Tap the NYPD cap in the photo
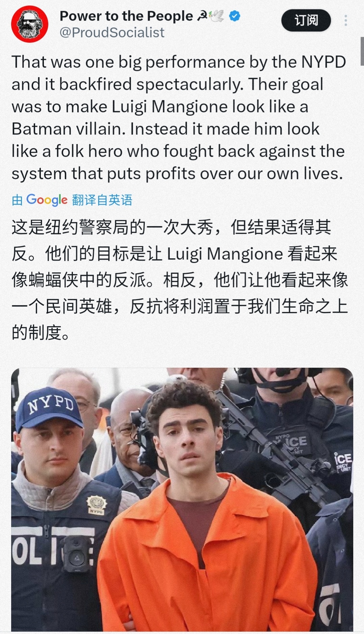364x634 pixels. coord(49,408)
